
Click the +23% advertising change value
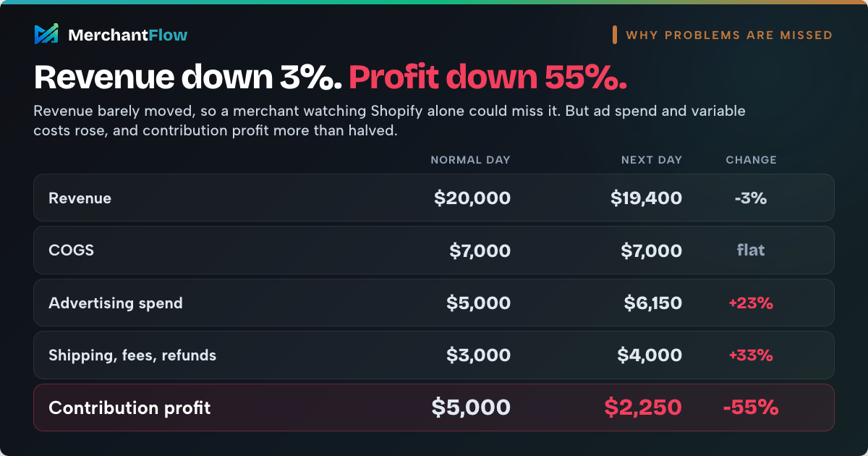tap(751, 303)
